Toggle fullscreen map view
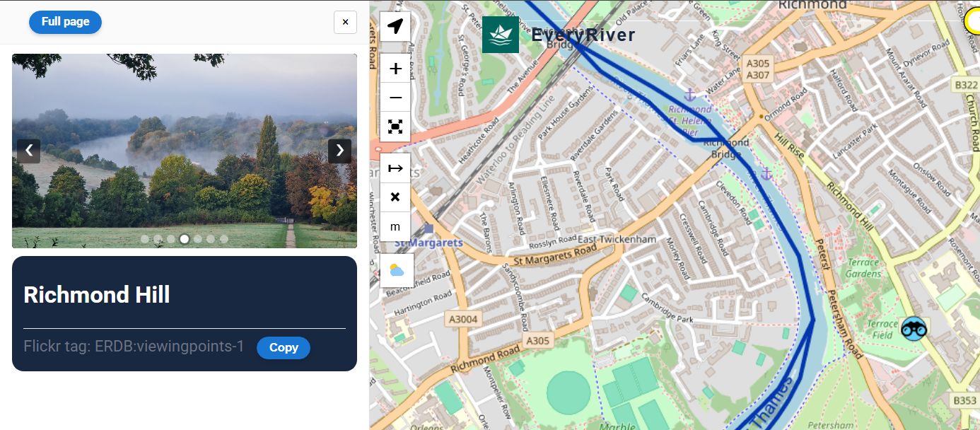This screenshot has width=980, height=430. pos(395,127)
